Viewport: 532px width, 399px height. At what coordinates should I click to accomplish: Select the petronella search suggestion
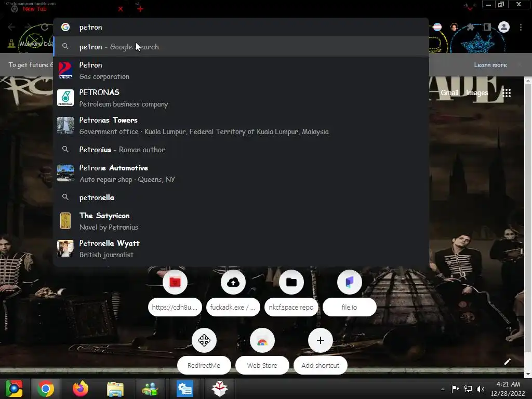(241, 197)
